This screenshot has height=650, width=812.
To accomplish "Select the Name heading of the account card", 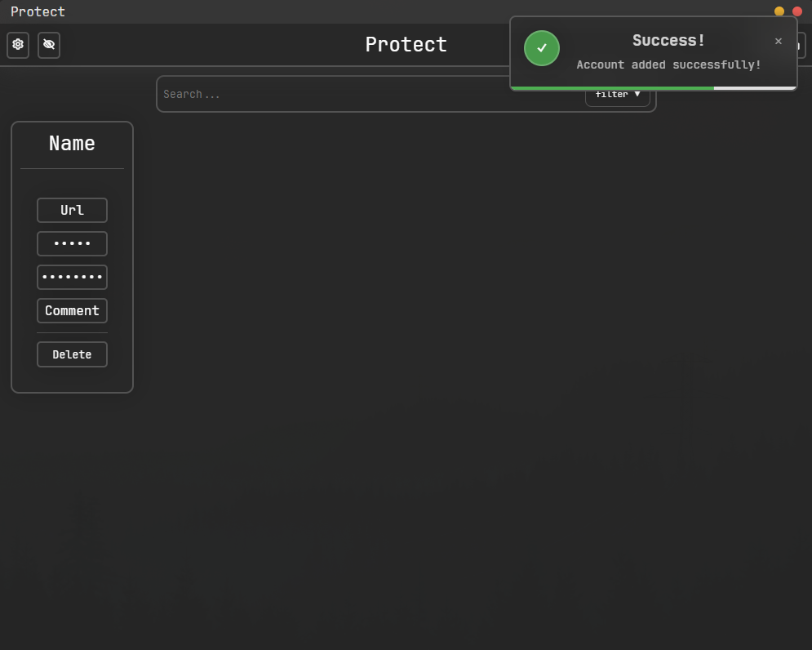I will tap(72, 144).
